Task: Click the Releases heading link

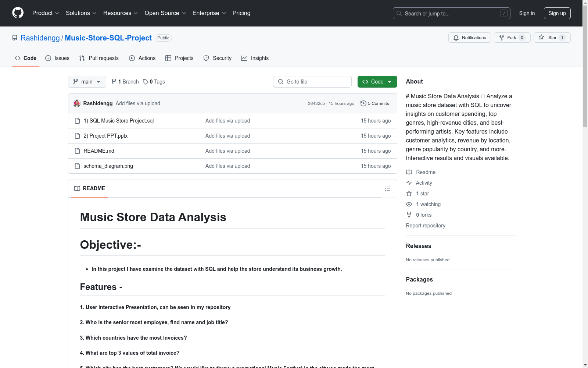Action: tap(419, 246)
